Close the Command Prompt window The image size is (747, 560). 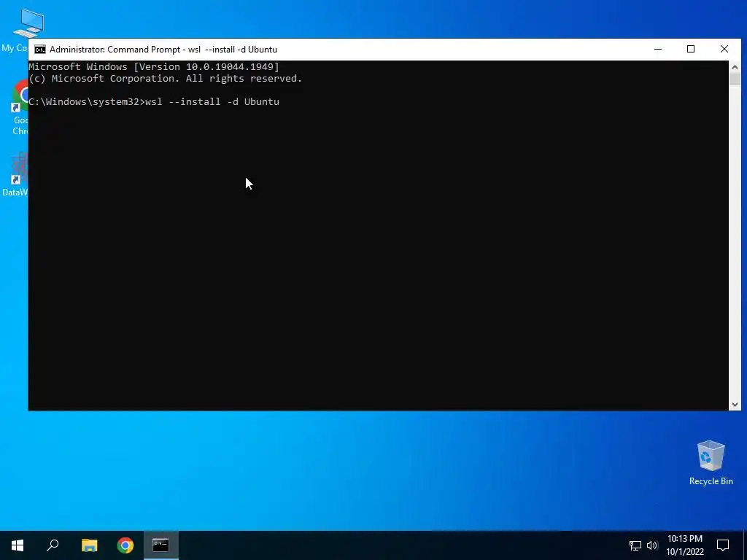point(724,49)
